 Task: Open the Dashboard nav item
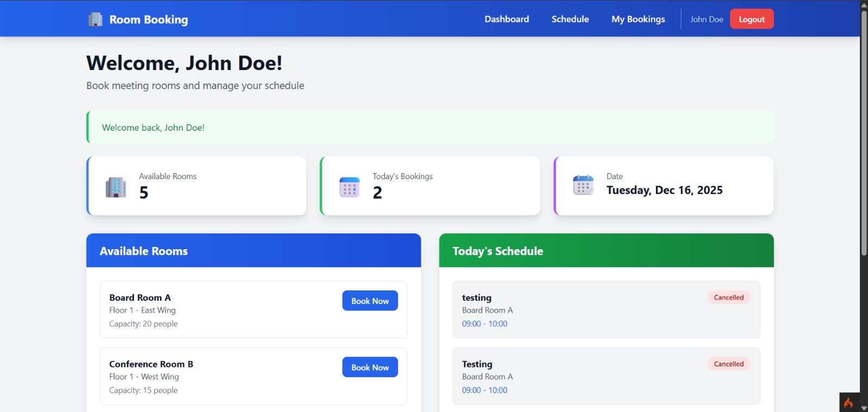point(506,19)
